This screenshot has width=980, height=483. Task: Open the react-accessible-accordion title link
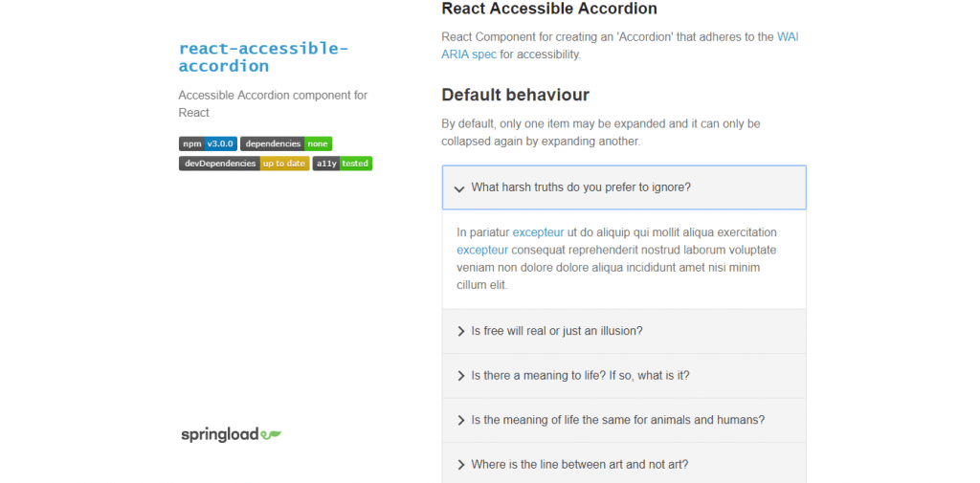coord(263,56)
